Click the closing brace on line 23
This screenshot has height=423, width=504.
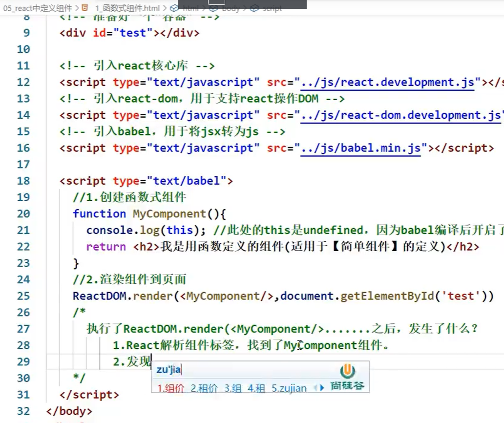click(x=76, y=263)
